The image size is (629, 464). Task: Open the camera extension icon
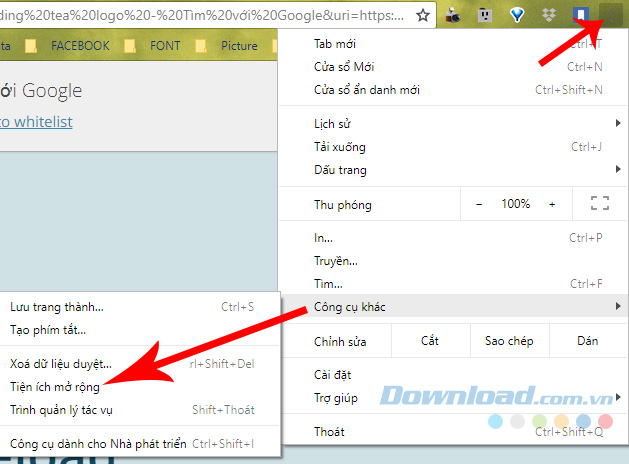pyautogui.click(x=452, y=16)
